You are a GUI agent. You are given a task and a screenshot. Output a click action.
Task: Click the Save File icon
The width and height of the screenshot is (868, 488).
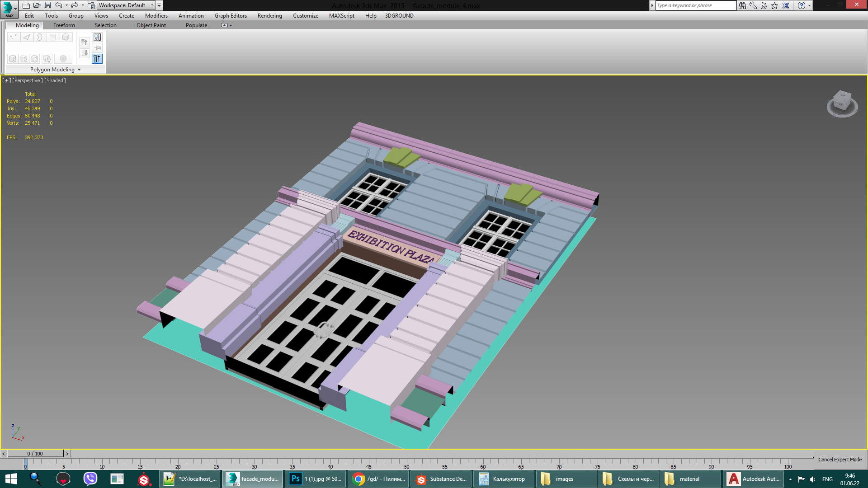coord(47,5)
